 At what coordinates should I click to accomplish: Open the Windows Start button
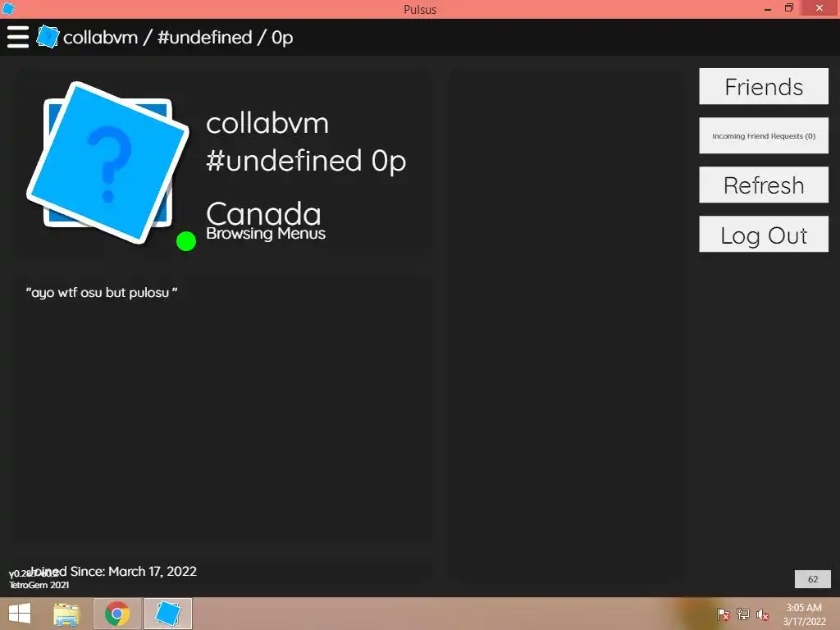coord(20,614)
